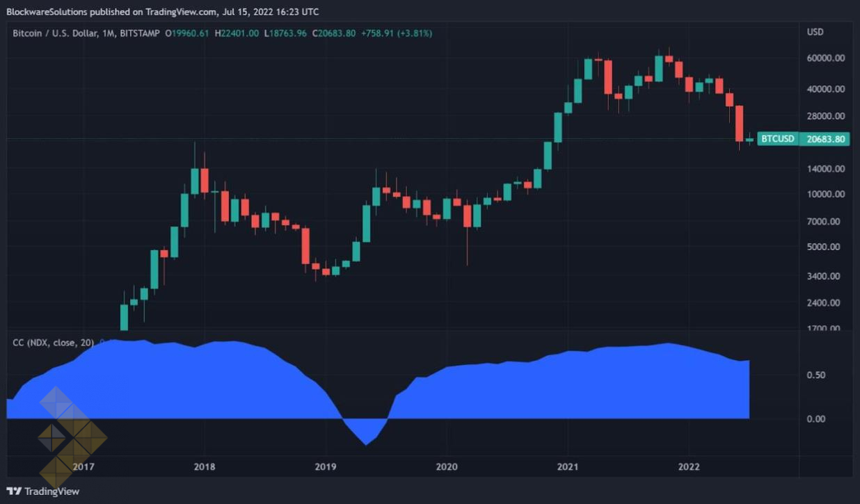The width and height of the screenshot is (860, 504).
Task: Open the CC (NDX, close, 20) indicator legend
Action: point(53,342)
